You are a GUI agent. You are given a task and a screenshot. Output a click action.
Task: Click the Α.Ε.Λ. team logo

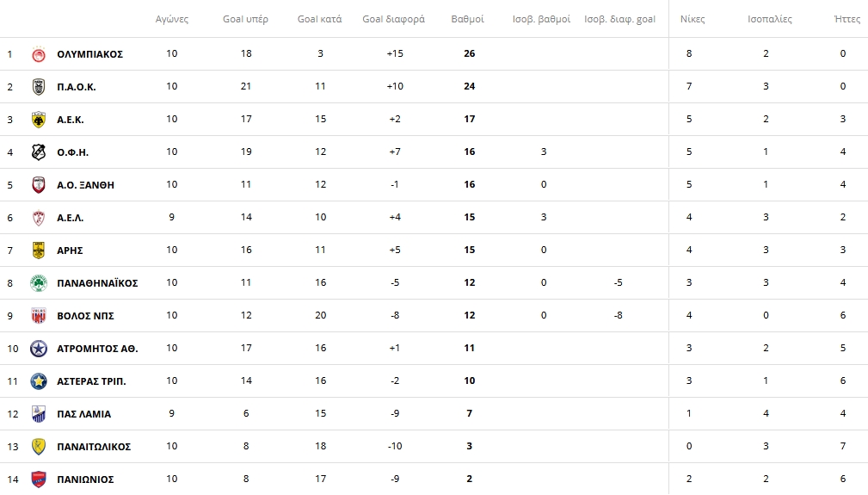point(38,218)
